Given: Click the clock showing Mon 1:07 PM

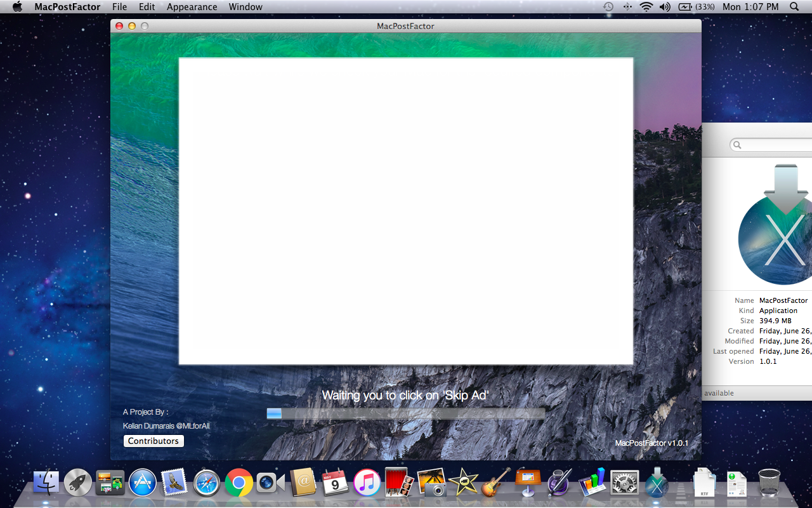Looking at the screenshot, I should (750, 7).
